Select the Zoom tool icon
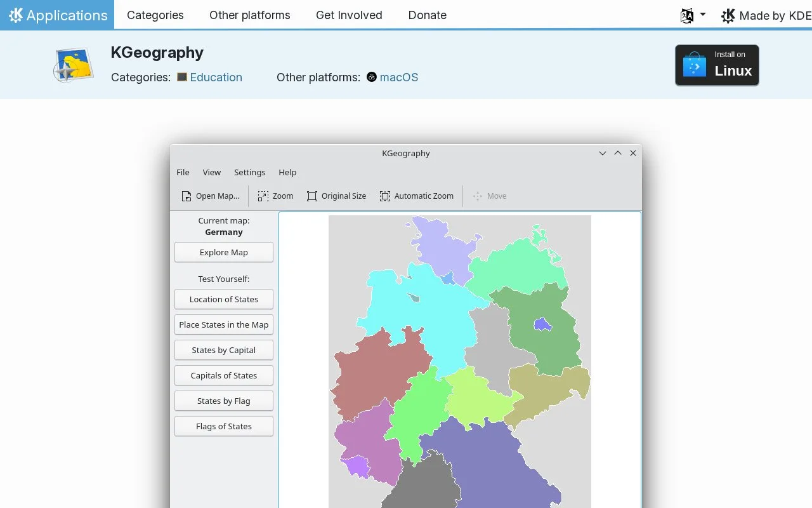The width and height of the screenshot is (812, 508). [x=263, y=196]
